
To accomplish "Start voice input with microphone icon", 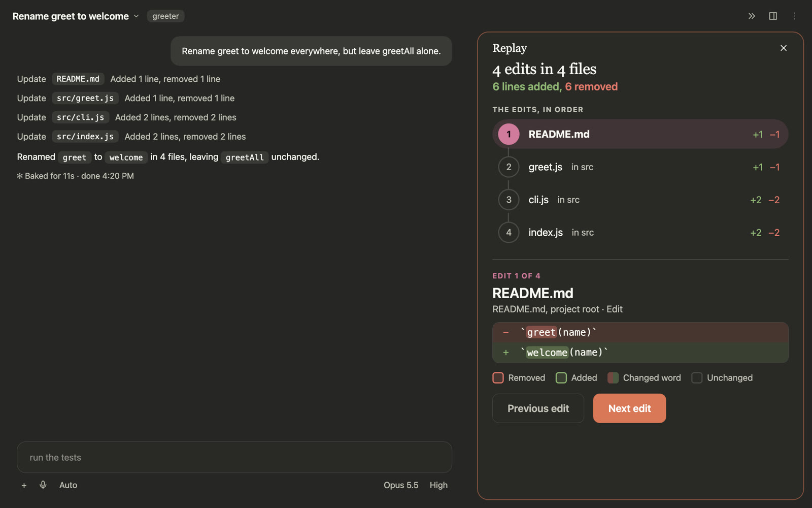I will (43, 485).
